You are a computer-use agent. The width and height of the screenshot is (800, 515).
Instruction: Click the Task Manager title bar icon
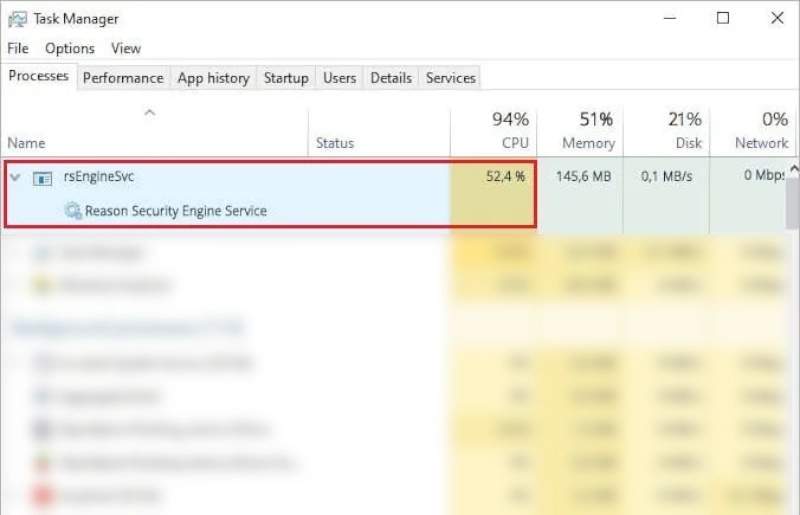tap(17, 19)
